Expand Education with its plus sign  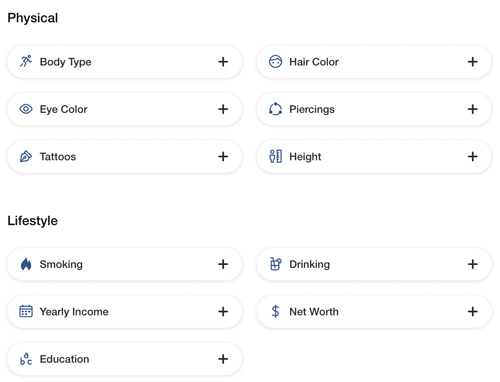(x=223, y=359)
